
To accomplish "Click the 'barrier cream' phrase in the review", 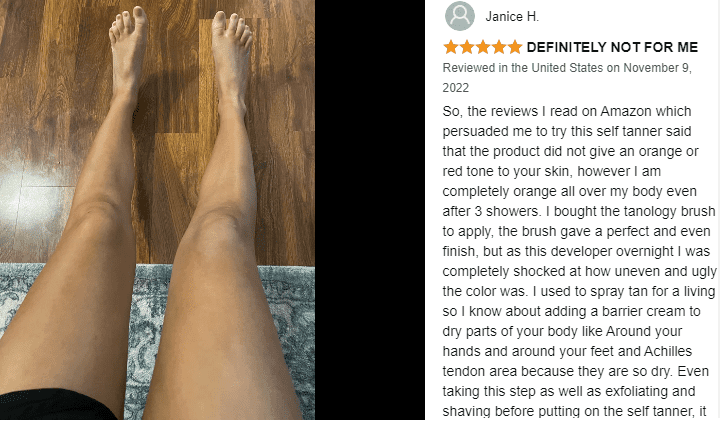I will (x=641, y=311).
